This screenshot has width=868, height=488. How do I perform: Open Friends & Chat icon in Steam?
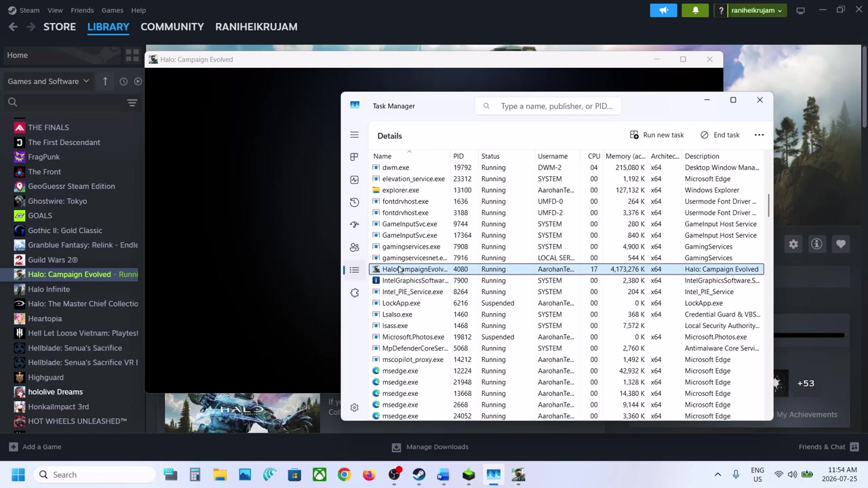[x=854, y=447]
